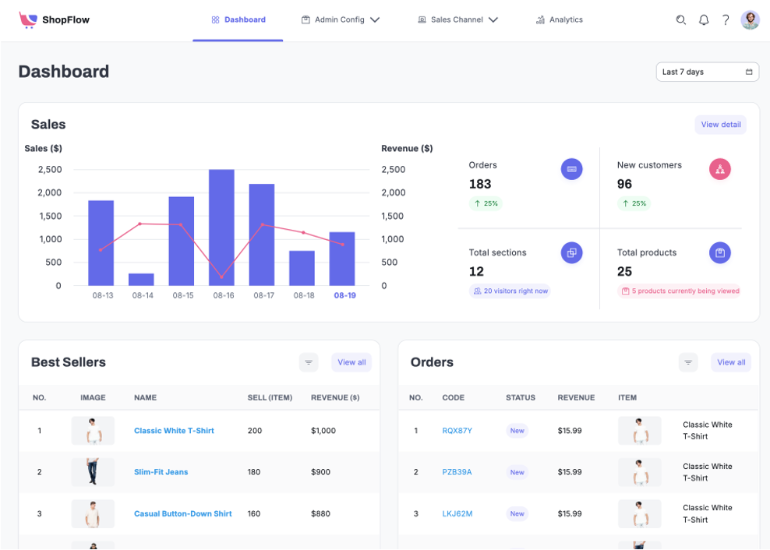Click the Total sections icon
The width and height of the screenshot is (770, 550).
[x=571, y=253]
